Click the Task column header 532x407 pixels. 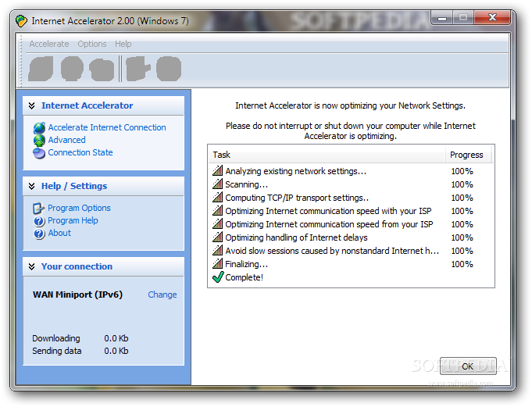pos(327,155)
